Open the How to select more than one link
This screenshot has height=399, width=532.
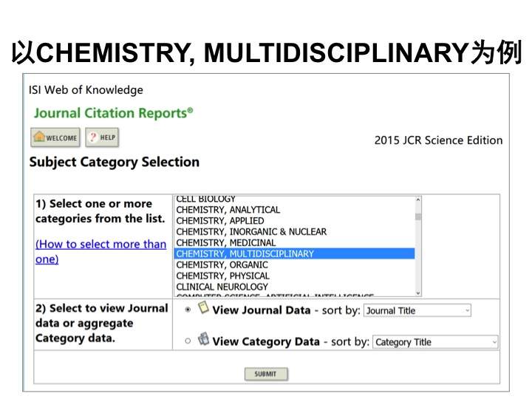pos(100,251)
